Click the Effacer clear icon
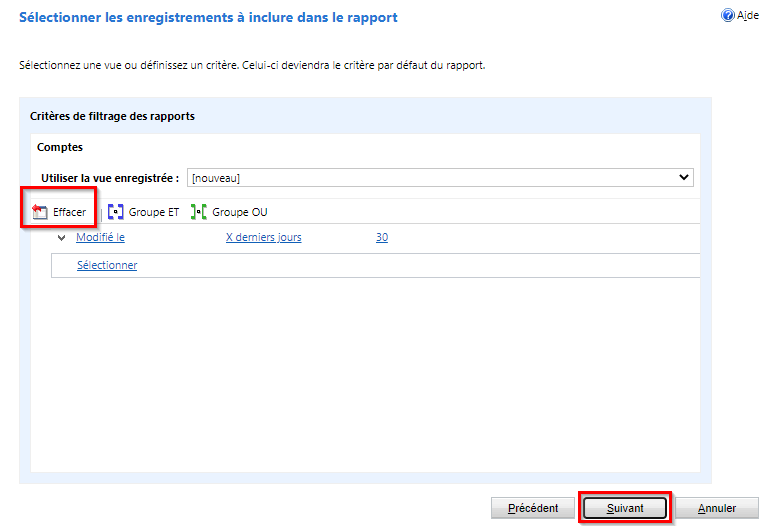 click(x=39, y=212)
